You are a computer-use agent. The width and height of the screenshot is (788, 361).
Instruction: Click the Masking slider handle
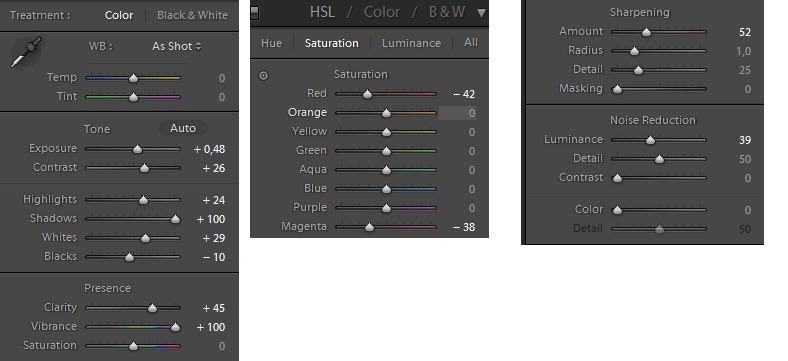click(x=617, y=89)
